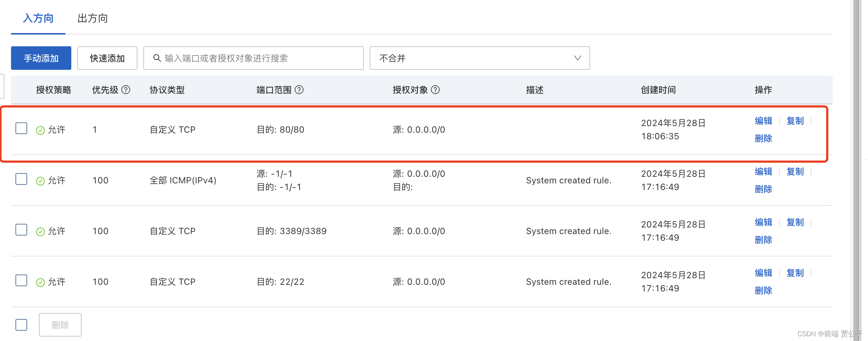
Task: Click the 手动添加 button
Action: 41,58
